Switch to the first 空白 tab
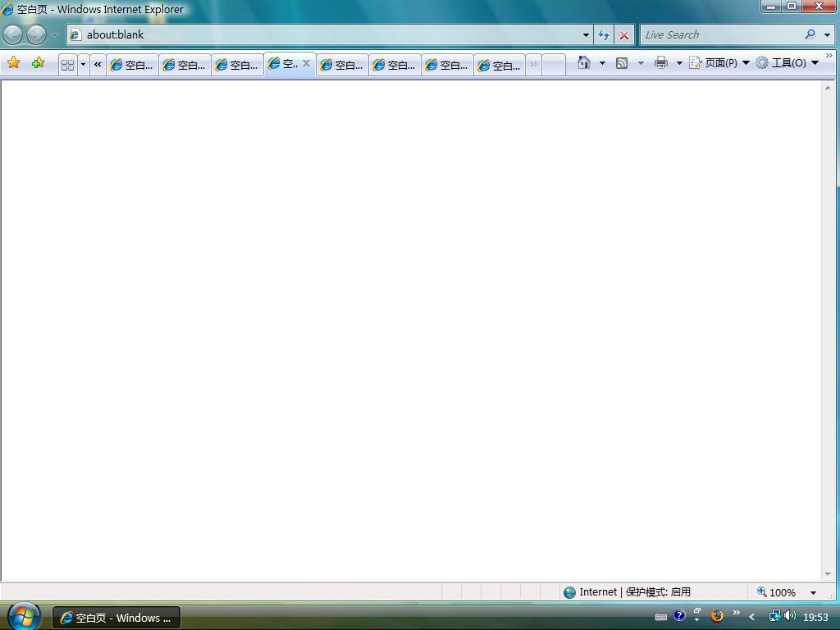Image resolution: width=840 pixels, height=630 pixels. (132, 65)
